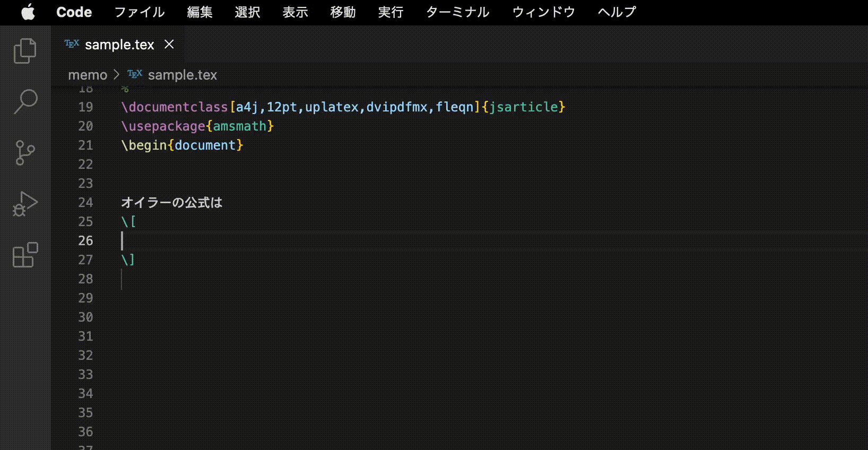This screenshot has height=450, width=868.
Task: Expand the memo folder breadcrumb
Action: click(88, 75)
